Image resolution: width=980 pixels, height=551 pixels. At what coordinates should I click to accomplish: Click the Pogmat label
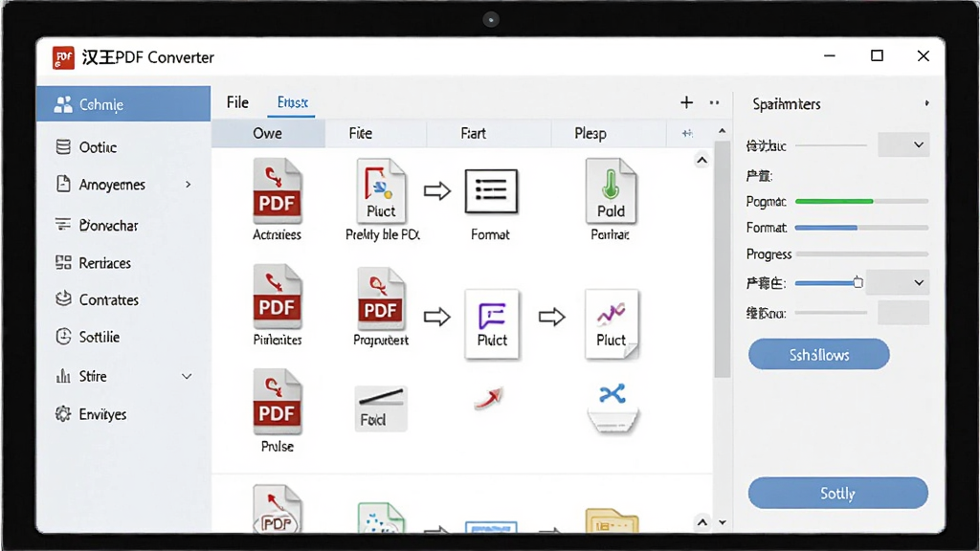766,202
